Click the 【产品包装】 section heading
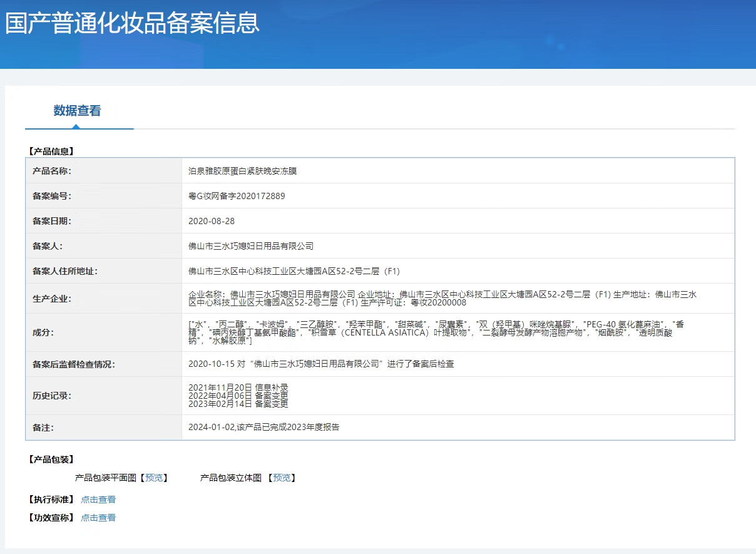Screen dimensions: 756x554 (x=51, y=459)
